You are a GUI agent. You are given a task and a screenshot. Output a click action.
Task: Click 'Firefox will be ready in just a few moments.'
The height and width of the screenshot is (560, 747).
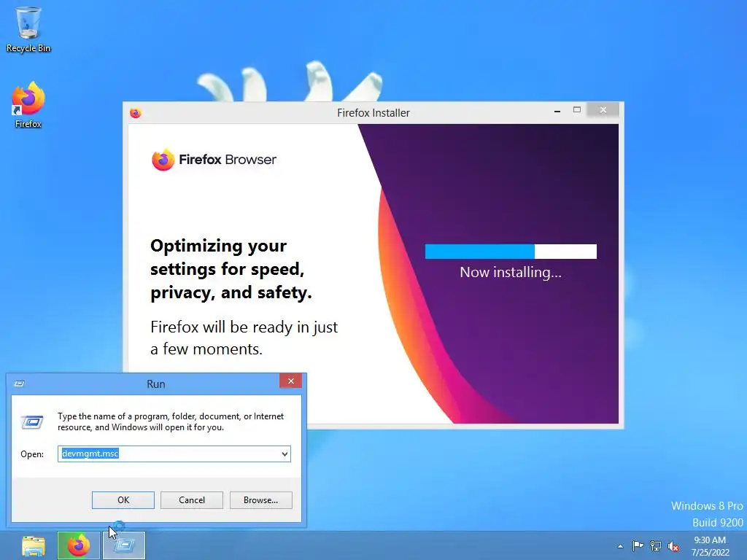click(244, 338)
